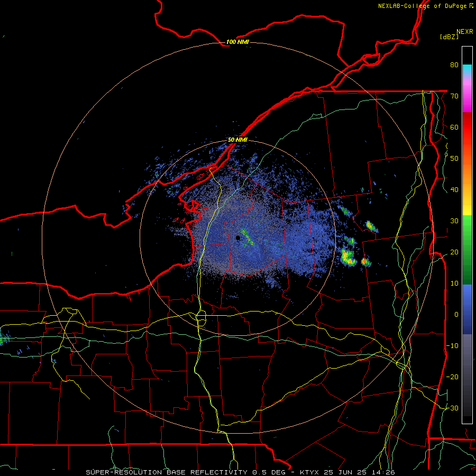Click the 20 dBZ scale value
This screenshot has width=476, height=476.
[x=454, y=252]
